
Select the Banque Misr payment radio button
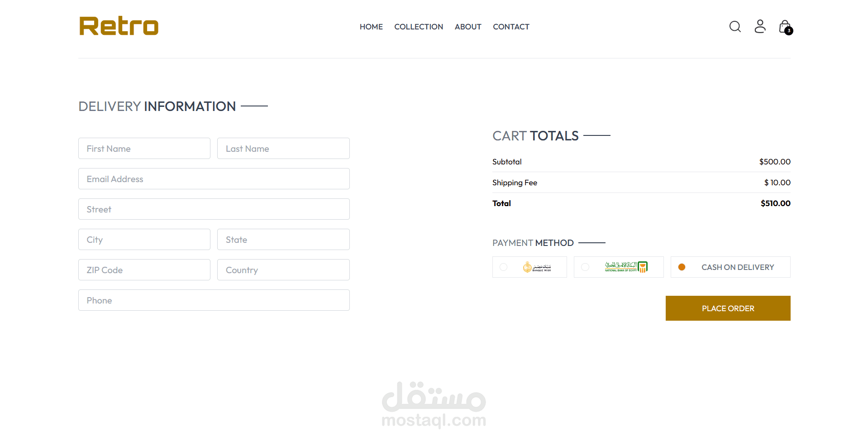click(x=503, y=267)
